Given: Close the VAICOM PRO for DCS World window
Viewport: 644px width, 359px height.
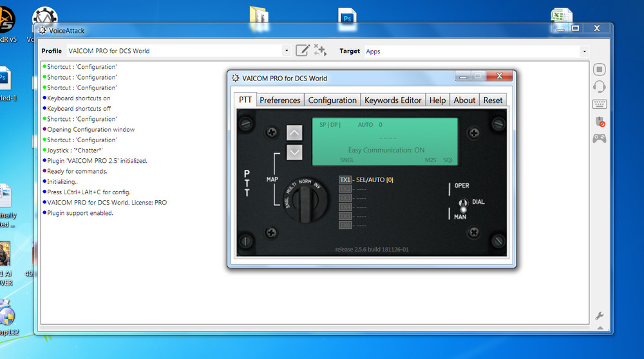Looking at the screenshot, I should (x=500, y=76).
